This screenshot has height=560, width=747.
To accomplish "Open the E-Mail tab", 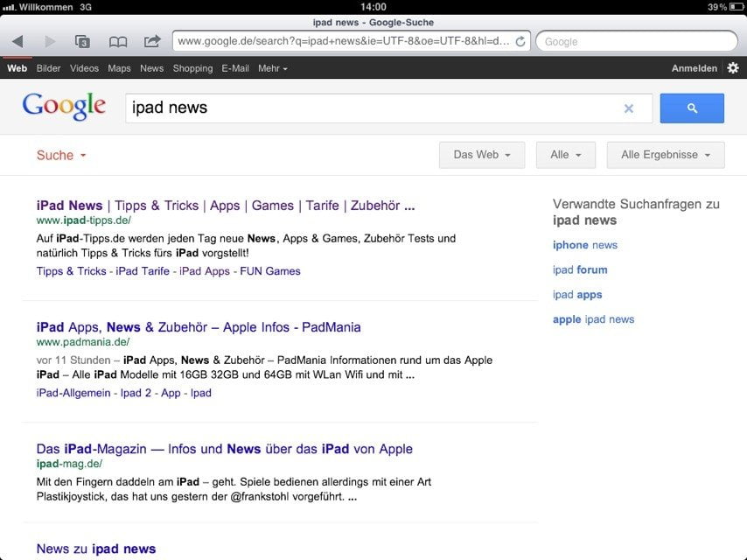I will [235, 68].
